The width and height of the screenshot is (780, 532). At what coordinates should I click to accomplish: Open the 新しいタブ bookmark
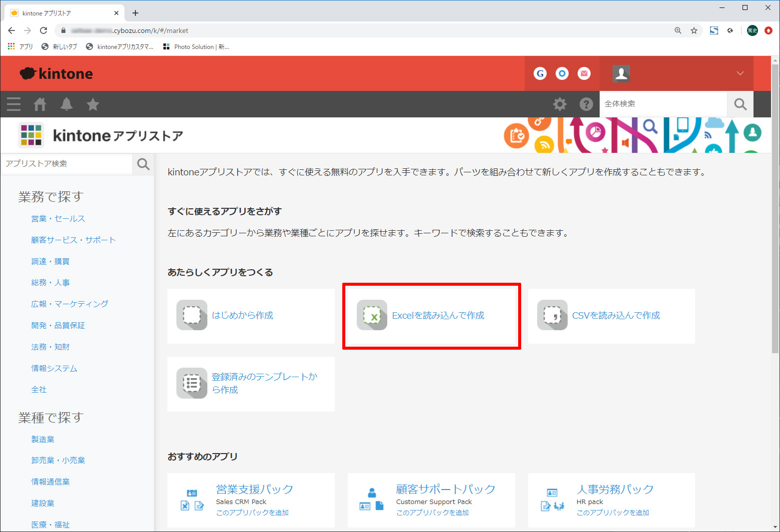(59, 46)
